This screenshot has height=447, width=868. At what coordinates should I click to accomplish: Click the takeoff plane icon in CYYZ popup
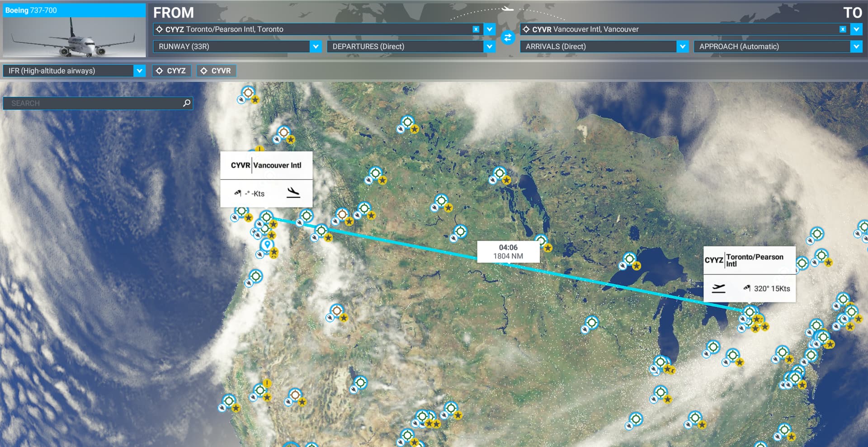pos(718,288)
